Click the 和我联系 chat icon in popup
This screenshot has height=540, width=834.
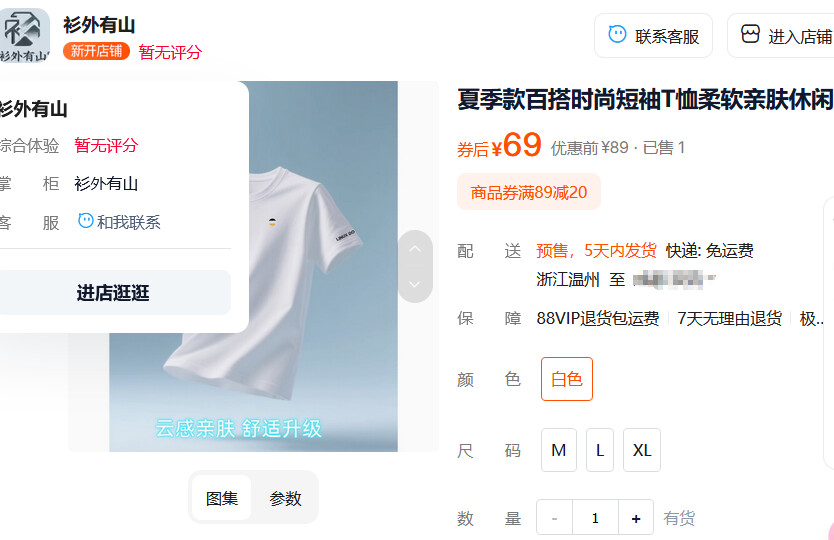pos(86,220)
